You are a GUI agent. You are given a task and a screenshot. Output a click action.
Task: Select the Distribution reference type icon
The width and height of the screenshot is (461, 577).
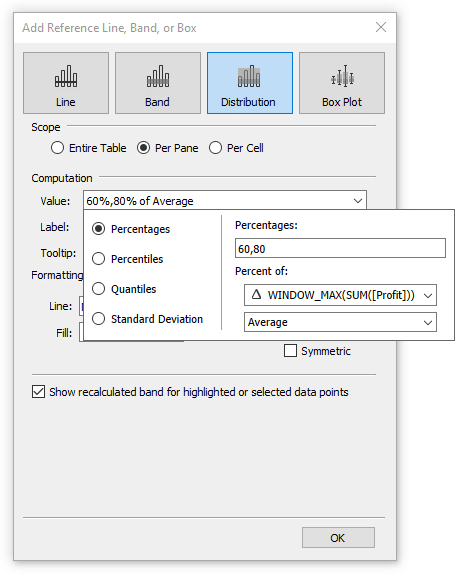tap(250, 83)
